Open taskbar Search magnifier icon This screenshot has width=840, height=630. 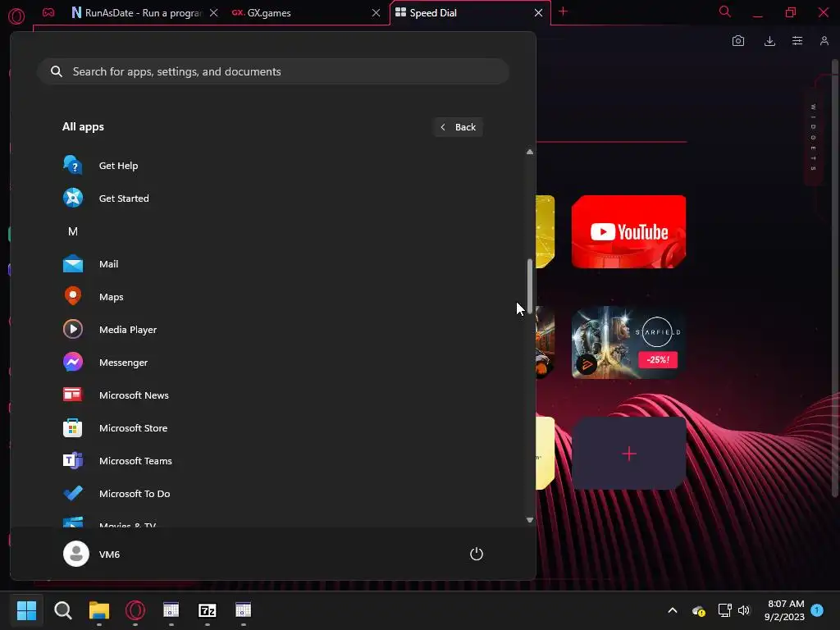(62, 610)
